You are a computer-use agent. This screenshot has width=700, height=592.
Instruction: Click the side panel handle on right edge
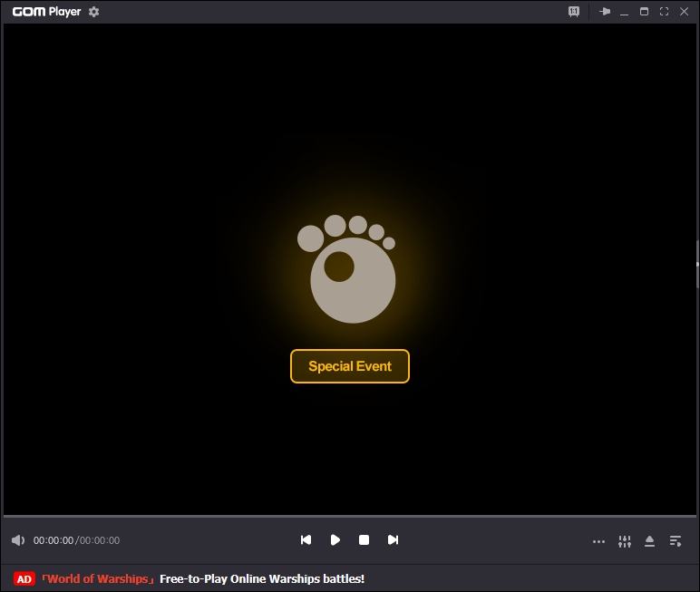(x=698, y=265)
